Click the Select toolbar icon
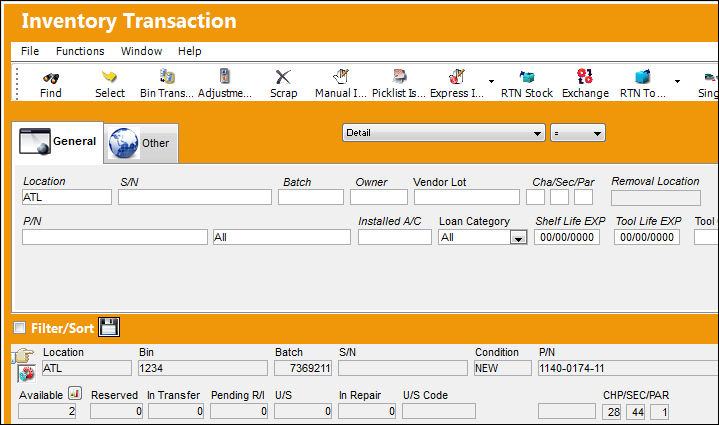719x425 pixels. point(109,77)
